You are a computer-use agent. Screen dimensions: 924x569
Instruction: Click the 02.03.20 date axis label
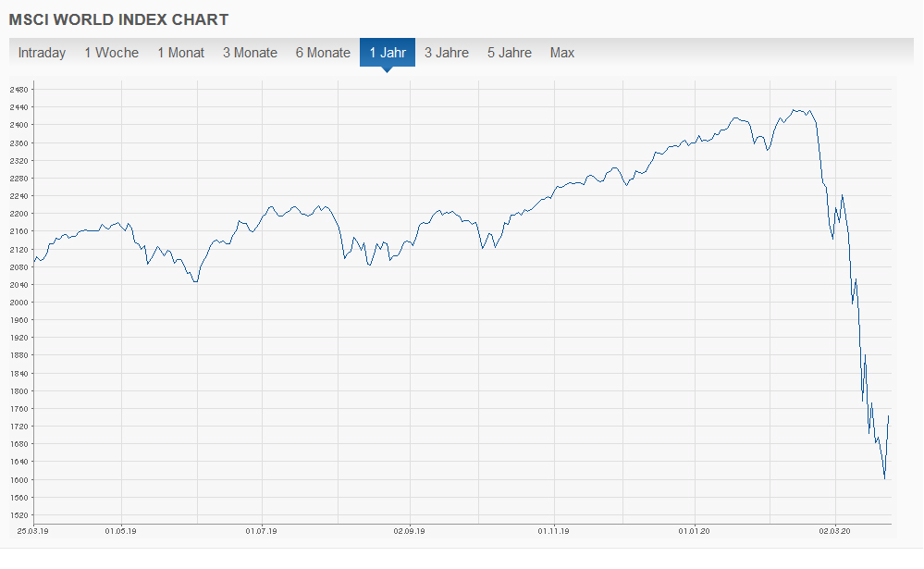coord(835,531)
